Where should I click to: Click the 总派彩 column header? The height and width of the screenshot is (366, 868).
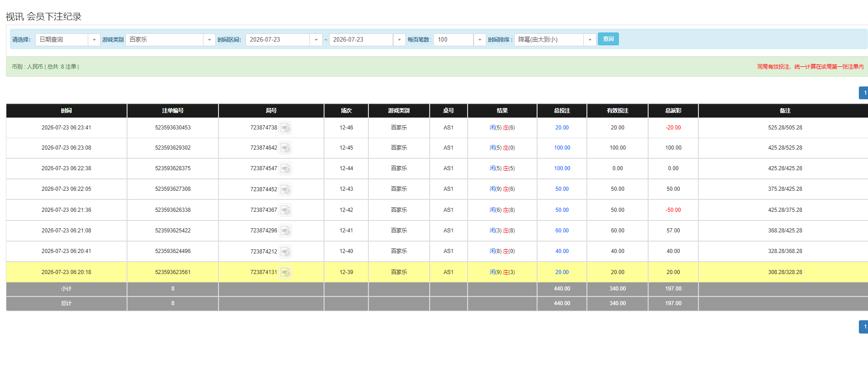tap(673, 111)
